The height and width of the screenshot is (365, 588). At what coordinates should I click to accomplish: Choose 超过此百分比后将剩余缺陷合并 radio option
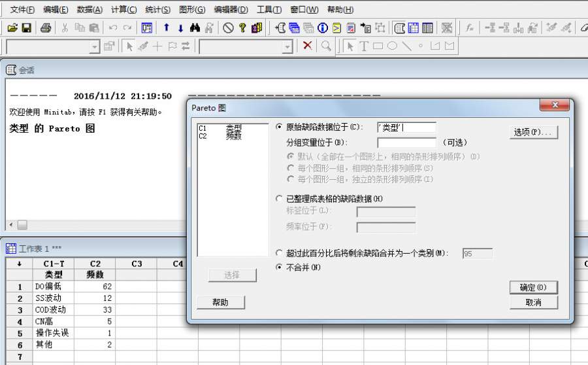pyautogui.click(x=279, y=253)
